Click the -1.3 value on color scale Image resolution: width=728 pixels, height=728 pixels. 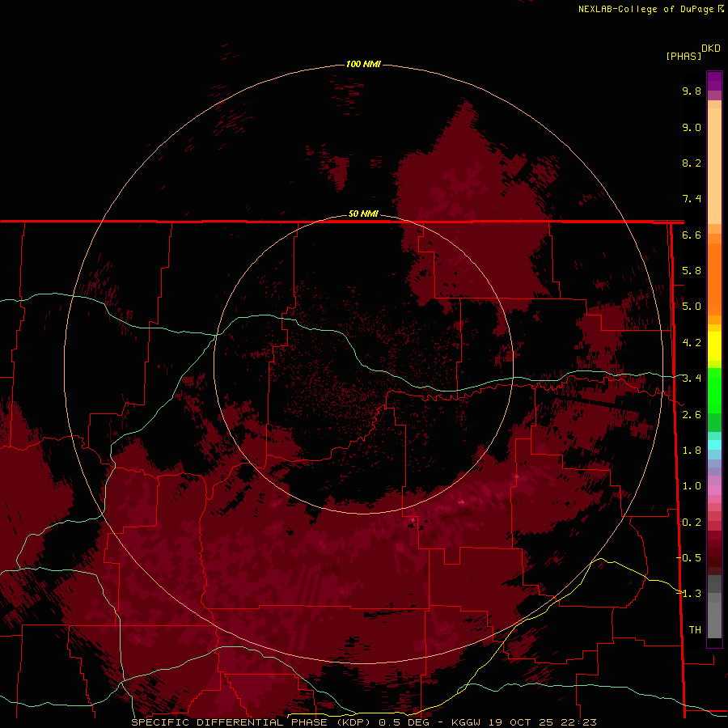pos(689,594)
